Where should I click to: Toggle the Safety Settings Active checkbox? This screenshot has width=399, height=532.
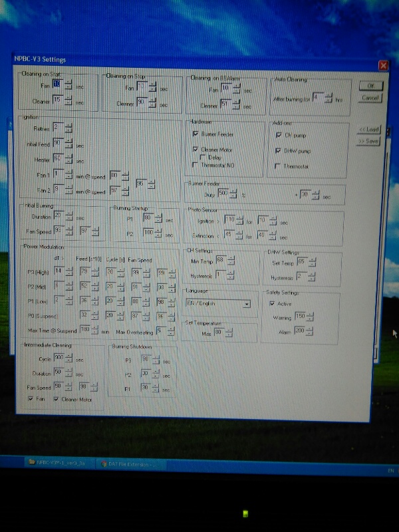tap(271, 303)
